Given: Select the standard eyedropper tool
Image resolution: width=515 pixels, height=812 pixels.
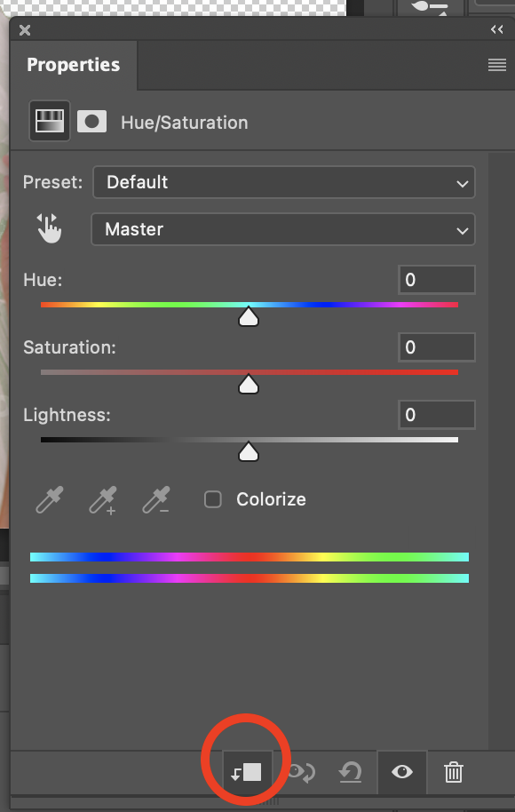Looking at the screenshot, I should (49, 499).
